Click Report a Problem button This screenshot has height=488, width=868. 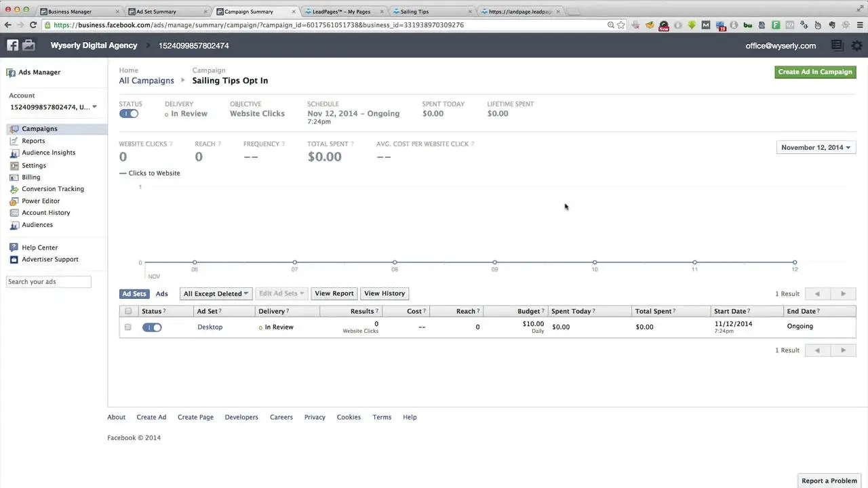point(829,481)
